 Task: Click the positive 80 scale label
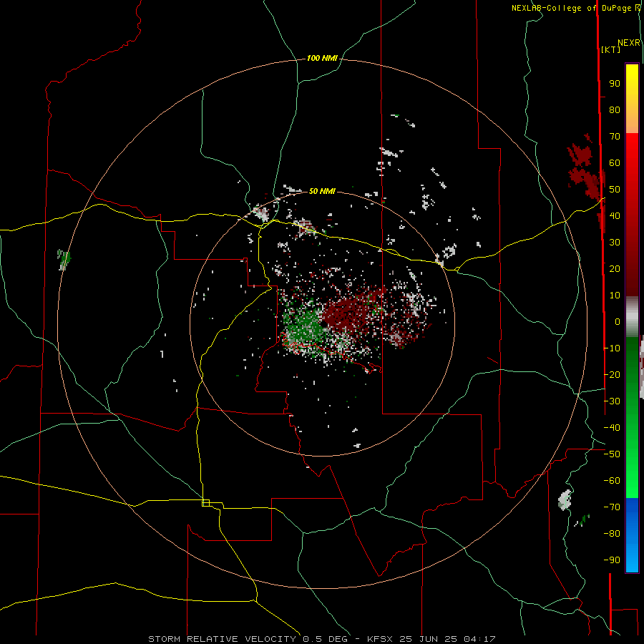coord(615,110)
